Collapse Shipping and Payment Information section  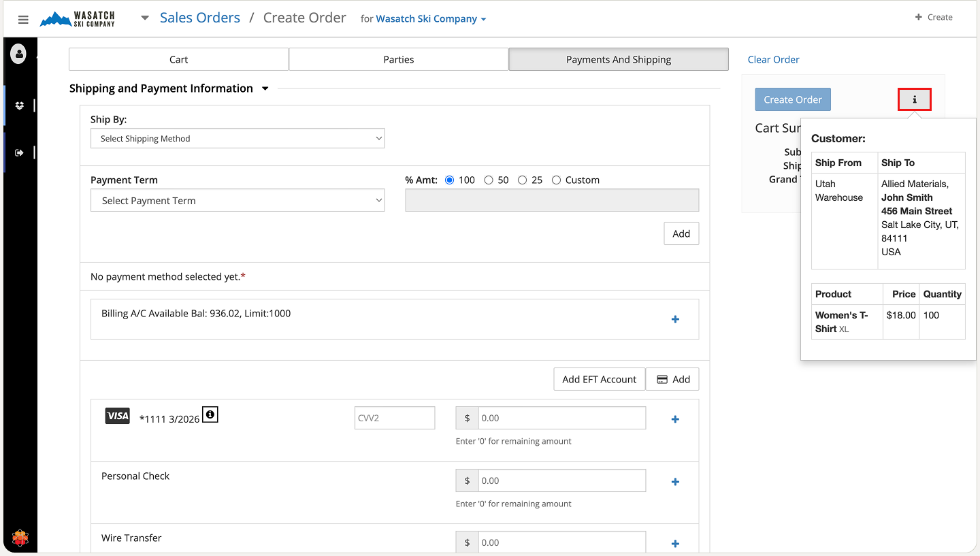(265, 88)
